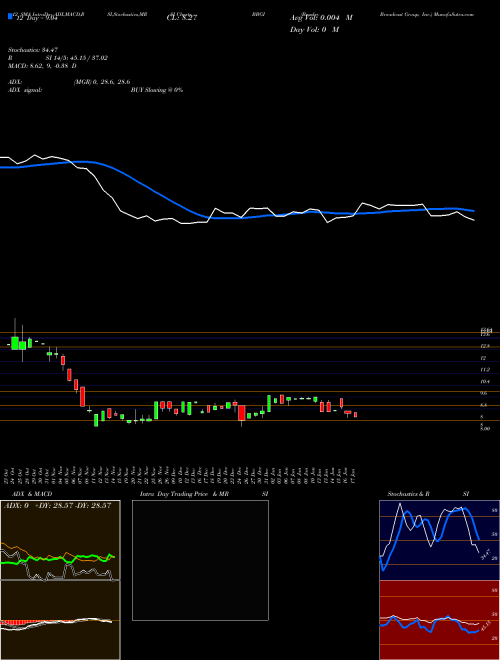500x660 pixels.
Task: Click the (MGR) 0, 28.6, 28.6 ADX values
Action: pyautogui.click(x=101, y=82)
